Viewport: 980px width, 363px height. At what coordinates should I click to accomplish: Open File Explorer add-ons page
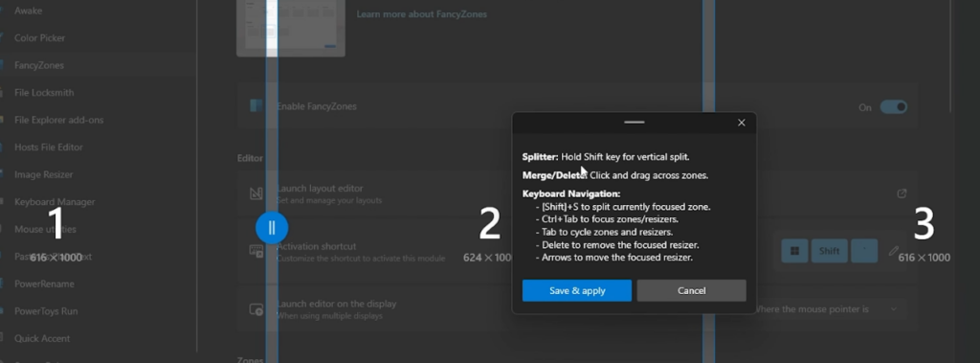[x=58, y=120]
